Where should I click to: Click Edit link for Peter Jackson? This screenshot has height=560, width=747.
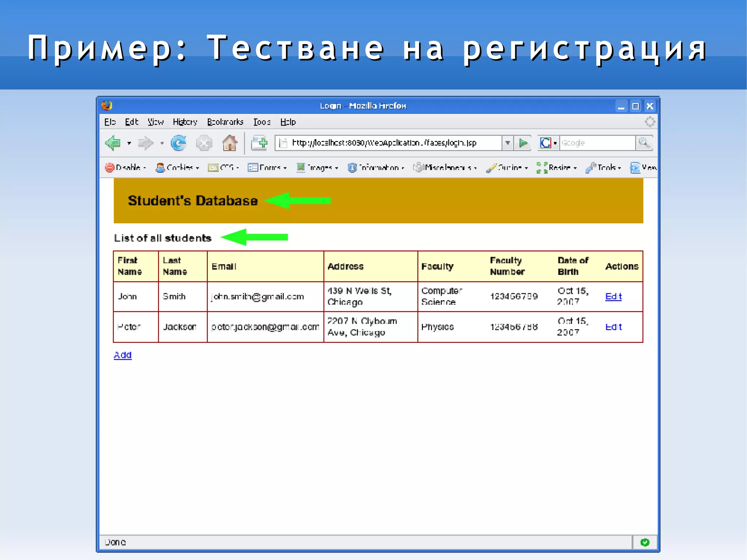613,327
